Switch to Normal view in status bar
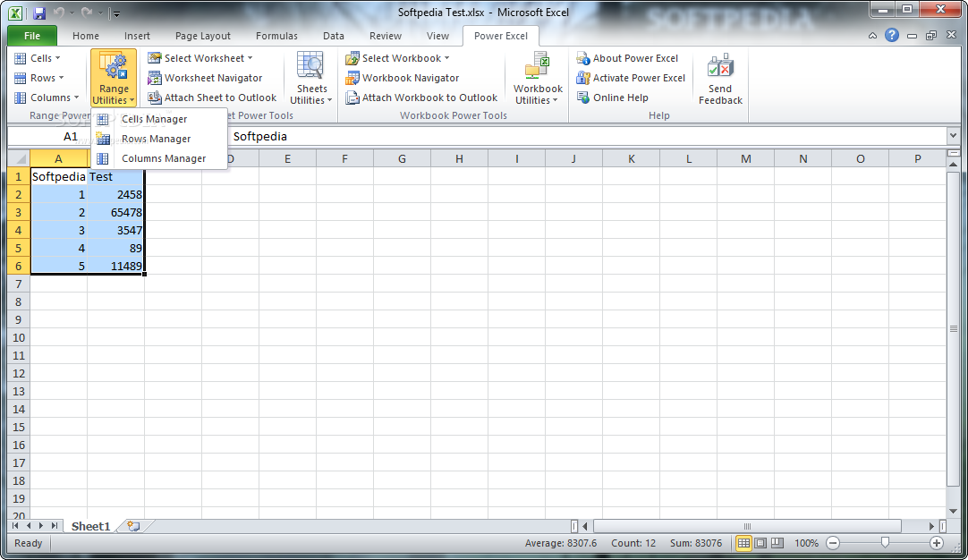This screenshot has width=968, height=560. (744, 543)
